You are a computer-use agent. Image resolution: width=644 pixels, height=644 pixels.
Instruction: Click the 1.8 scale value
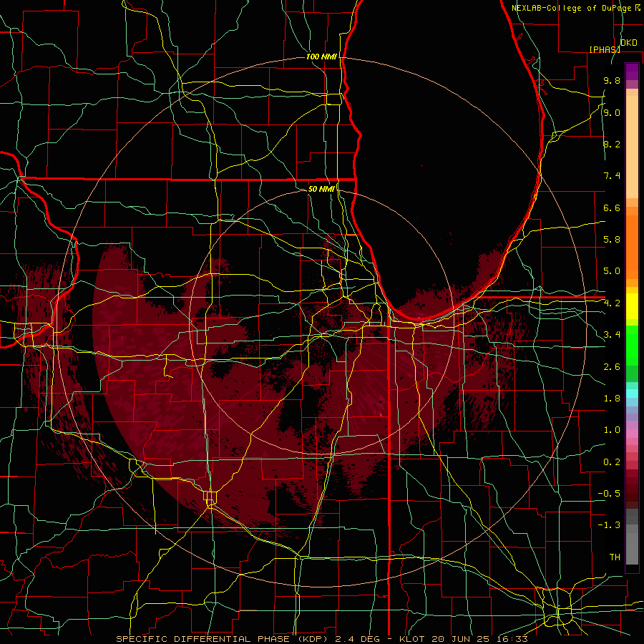point(612,399)
